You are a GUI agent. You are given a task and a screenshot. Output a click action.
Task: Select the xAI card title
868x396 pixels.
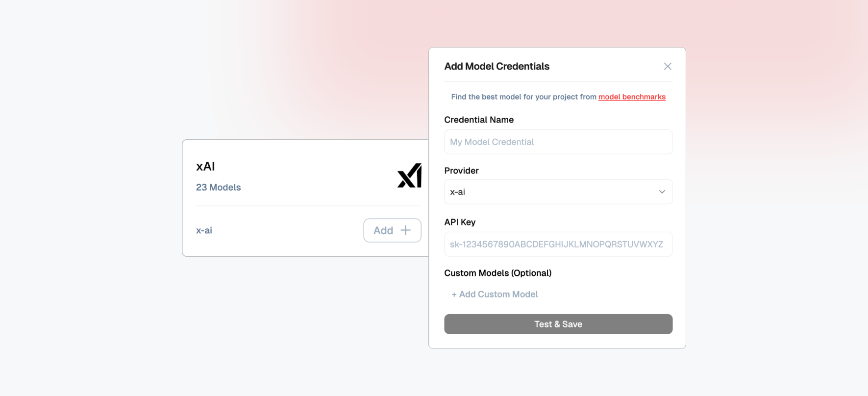pyautogui.click(x=205, y=166)
